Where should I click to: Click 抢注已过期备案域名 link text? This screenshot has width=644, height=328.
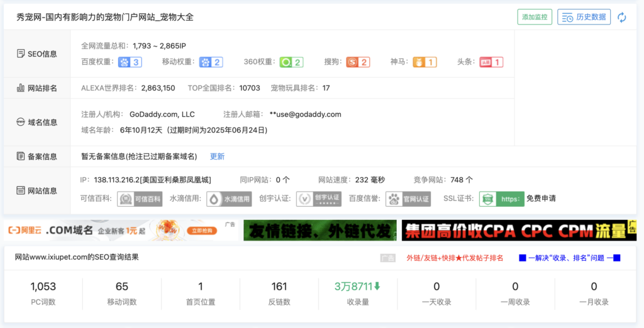pyautogui.click(x=162, y=156)
